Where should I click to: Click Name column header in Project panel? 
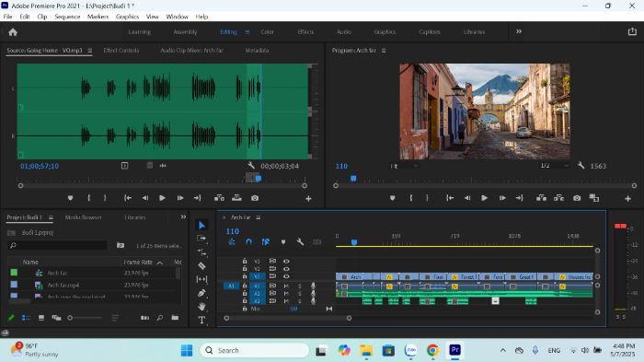(30, 262)
